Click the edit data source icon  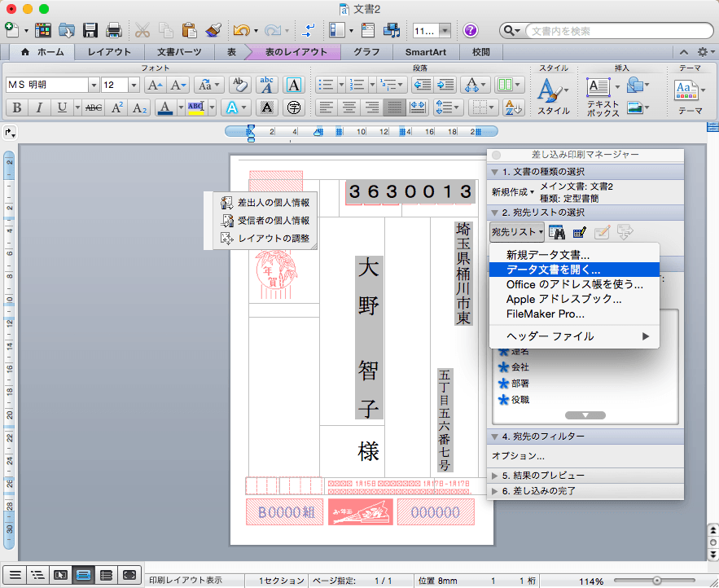click(x=579, y=232)
